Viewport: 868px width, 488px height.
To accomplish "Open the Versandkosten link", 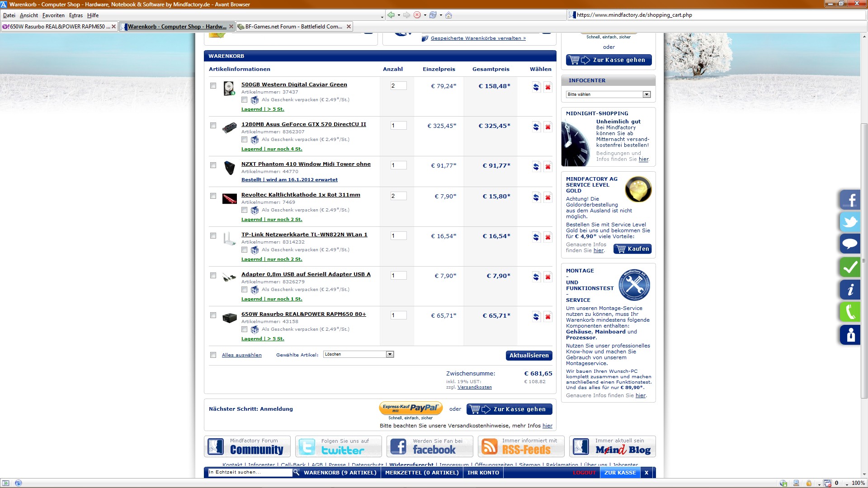I will tap(475, 387).
